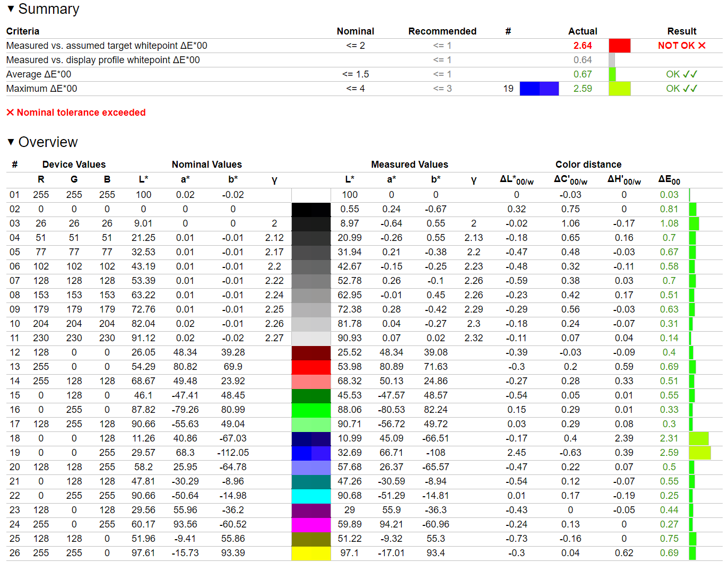The image size is (728, 562).
Task: Click the red NOT OK result bar
Action: point(619,46)
